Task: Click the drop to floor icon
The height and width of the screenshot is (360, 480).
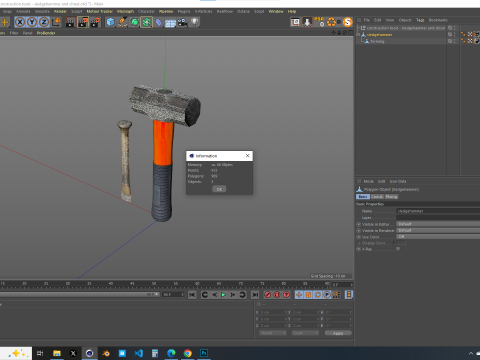Action: 307,22
